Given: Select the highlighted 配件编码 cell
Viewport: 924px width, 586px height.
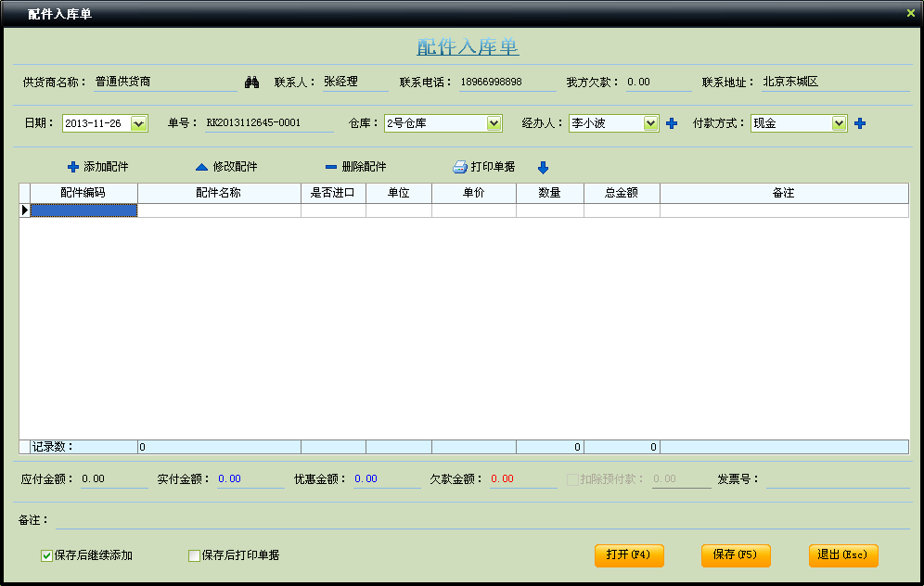Looking at the screenshot, I should (x=83, y=210).
